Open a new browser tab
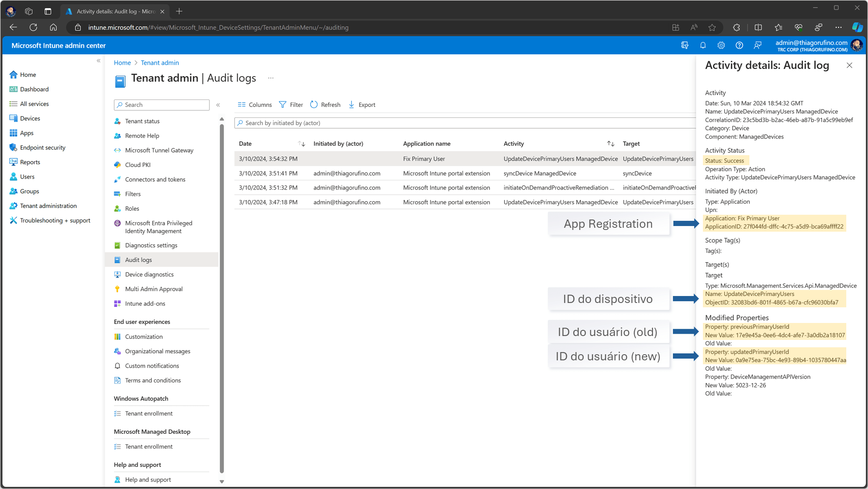This screenshot has width=868, height=489. point(179,11)
